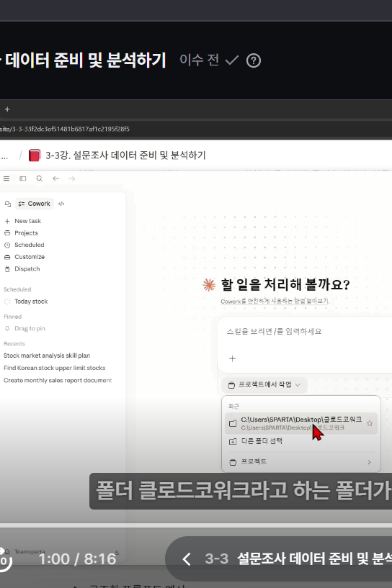Open Find Korean stock upper limit stocks
The height and width of the screenshot is (588, 392).
[55, 368]
